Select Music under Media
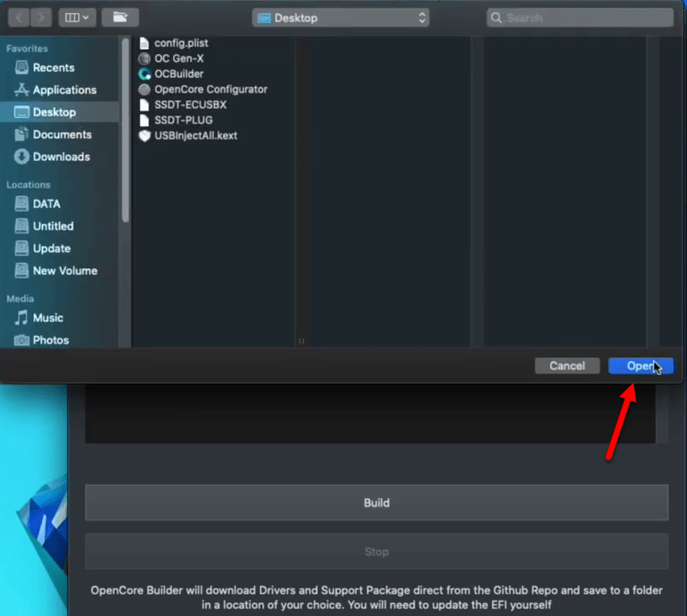The width and height of the screenshot is (687, 616). click(x=59, y=318)
